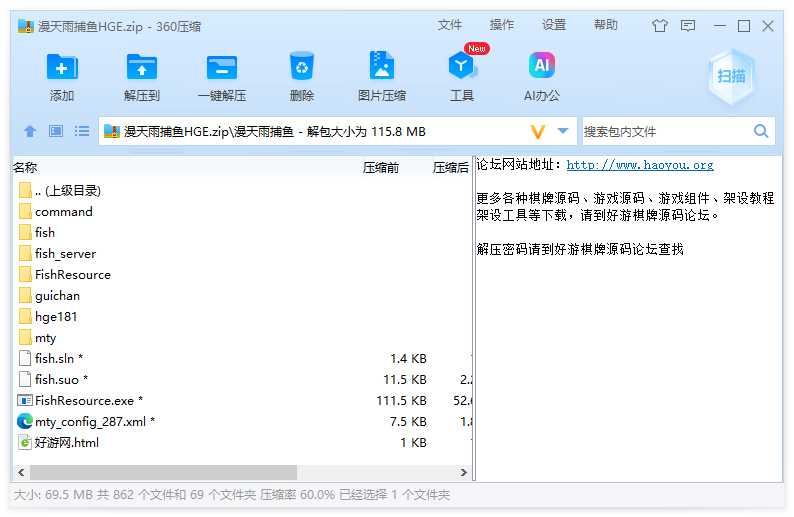The image size is (794, 517).
Task: Open the http://www.haoyou.org link
Action: (x=640, y=165)
